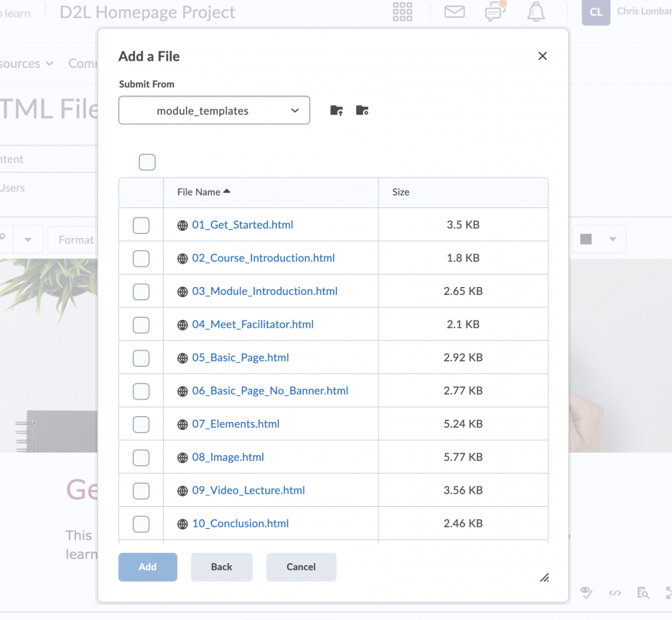Click the create new folder icon
The height and width of the screenshot is (620, 672).
pos(362,110)
